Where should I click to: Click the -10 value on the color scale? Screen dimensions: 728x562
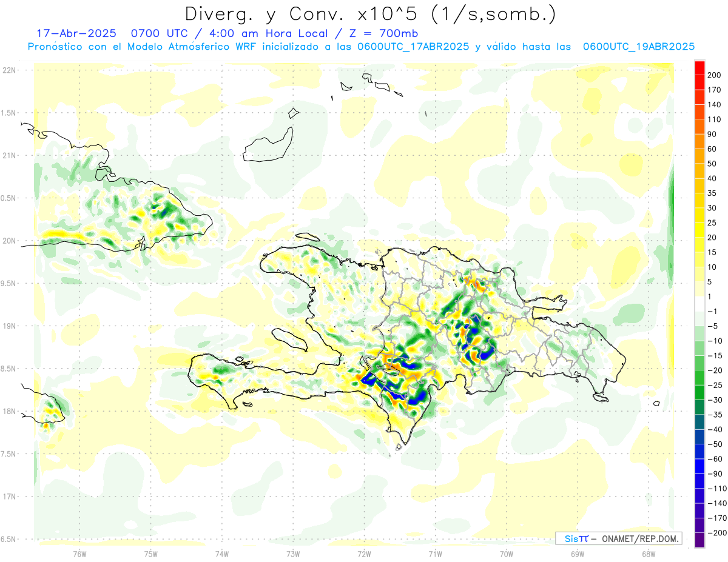[716, 341]
